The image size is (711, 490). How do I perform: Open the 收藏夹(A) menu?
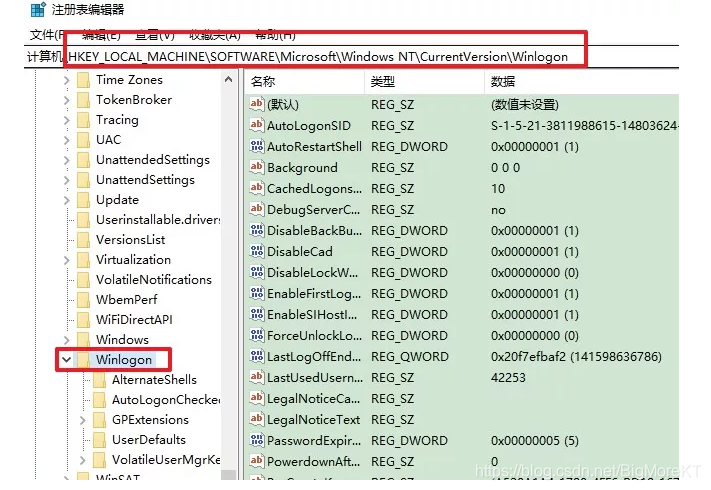[214, 35]
